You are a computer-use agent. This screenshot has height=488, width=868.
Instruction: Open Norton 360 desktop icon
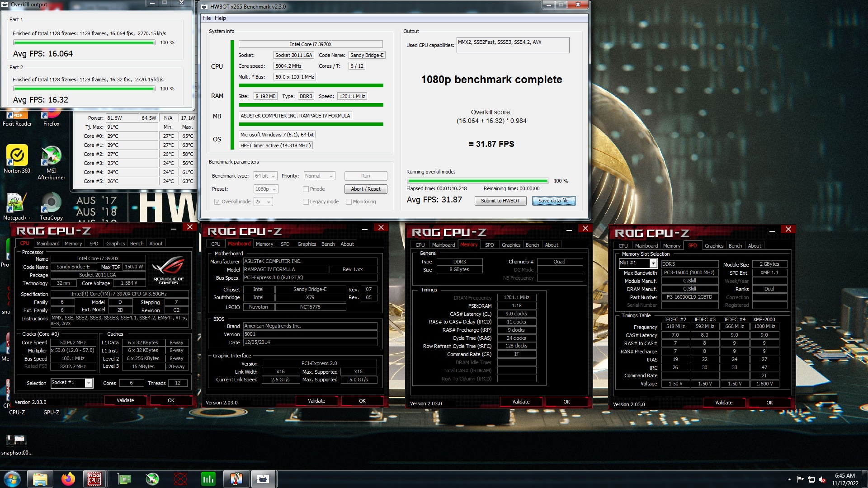point(17,159)
